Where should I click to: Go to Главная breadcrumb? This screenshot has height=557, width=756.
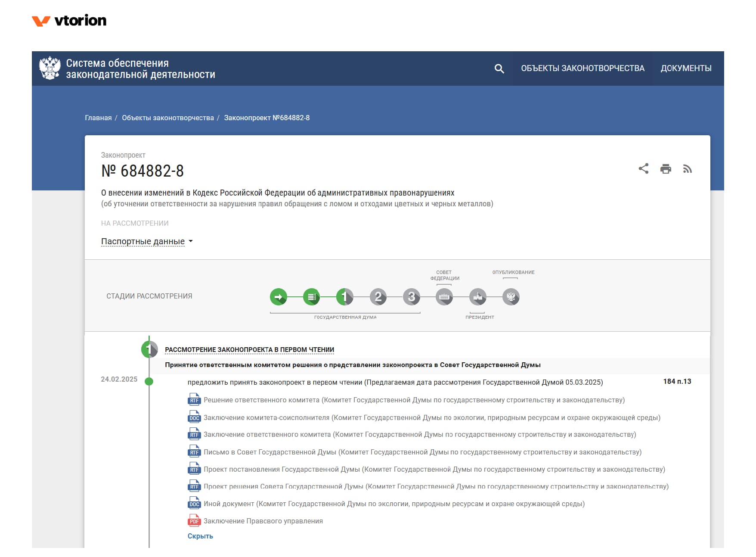(x=98, y=118)
